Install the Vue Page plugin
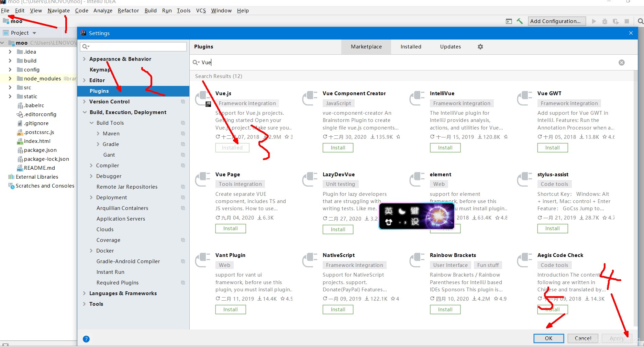The width and height of the screenshot is (644, 347). click(x=231, y=228)
